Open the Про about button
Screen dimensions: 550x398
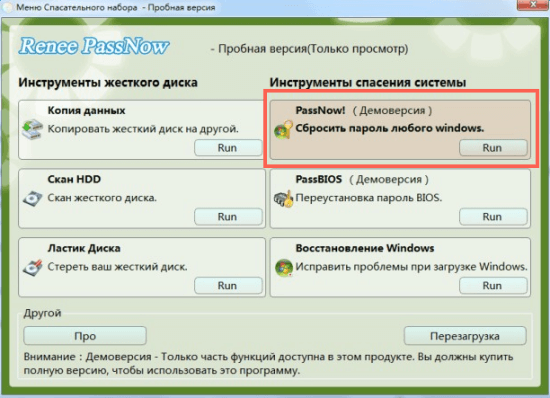[x=85, y=336]
